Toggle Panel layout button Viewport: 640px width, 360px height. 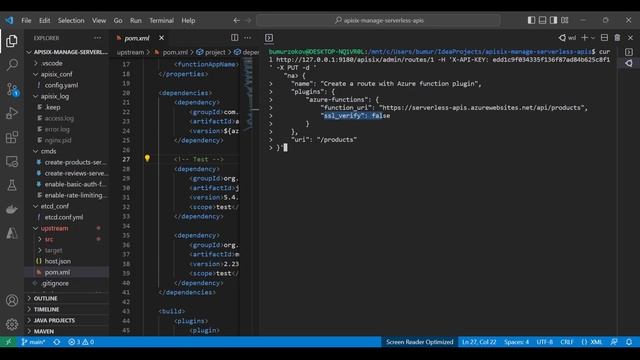click(x=542, y=20)
